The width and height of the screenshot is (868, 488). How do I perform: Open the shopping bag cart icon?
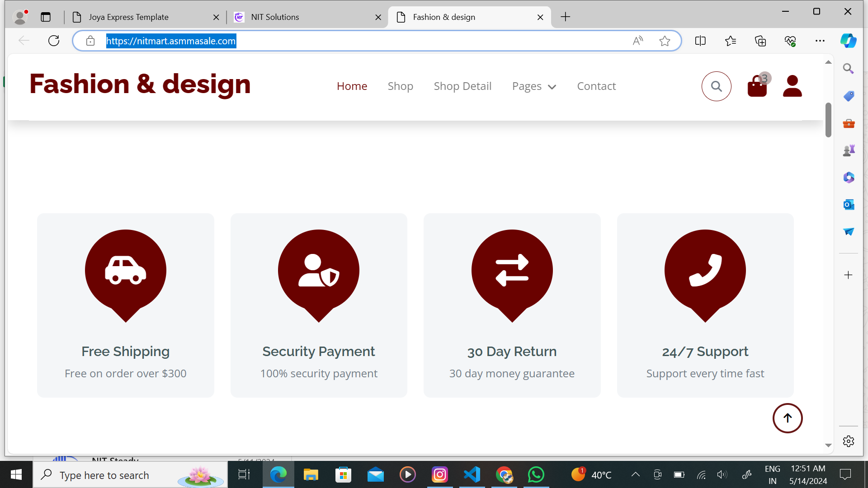point(757,86)
